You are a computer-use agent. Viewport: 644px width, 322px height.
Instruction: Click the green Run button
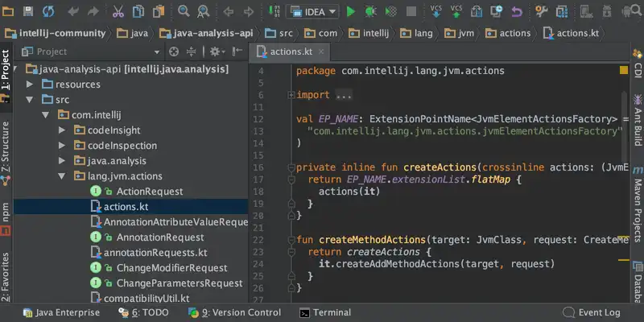pos(350,11)
